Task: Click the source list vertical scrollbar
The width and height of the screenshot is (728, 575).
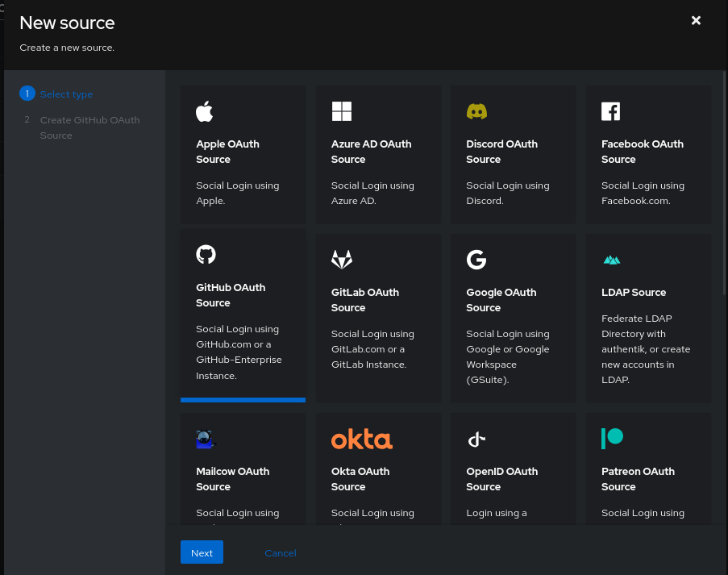Action: (724, 183)
